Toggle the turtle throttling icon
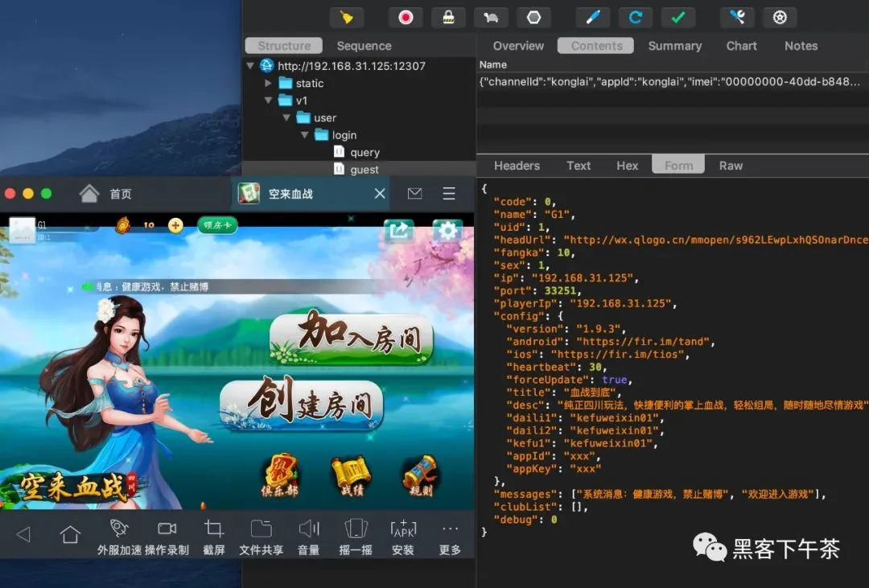 click(491, 18)
